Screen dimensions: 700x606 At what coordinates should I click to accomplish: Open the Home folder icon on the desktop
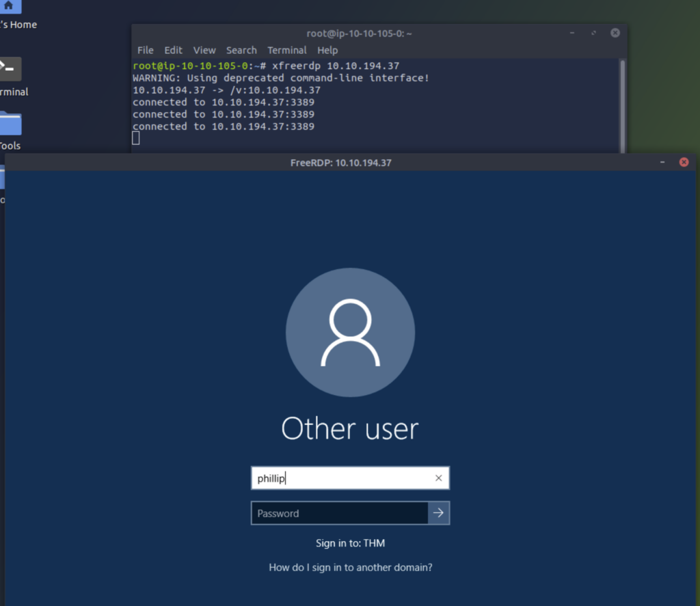[8, 8]
